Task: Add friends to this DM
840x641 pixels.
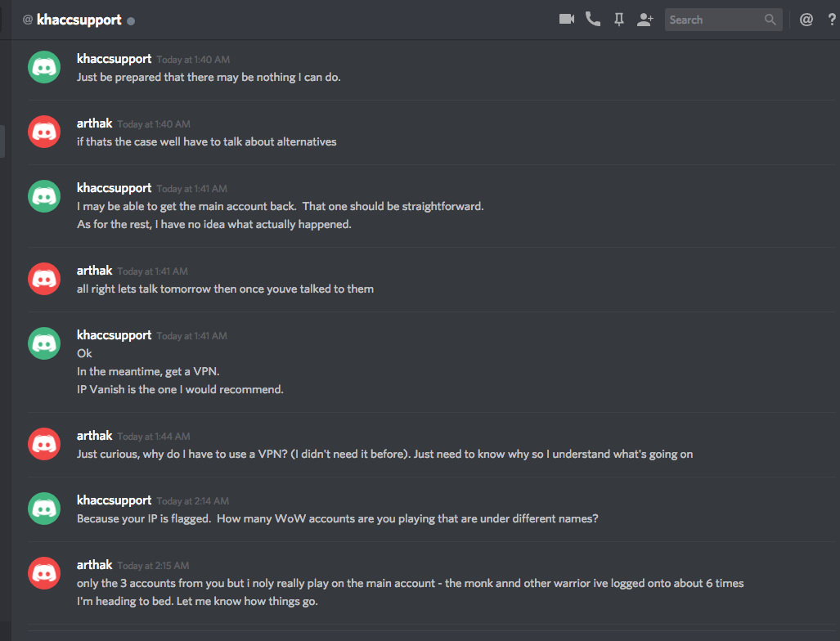Action: pos(645,20)
